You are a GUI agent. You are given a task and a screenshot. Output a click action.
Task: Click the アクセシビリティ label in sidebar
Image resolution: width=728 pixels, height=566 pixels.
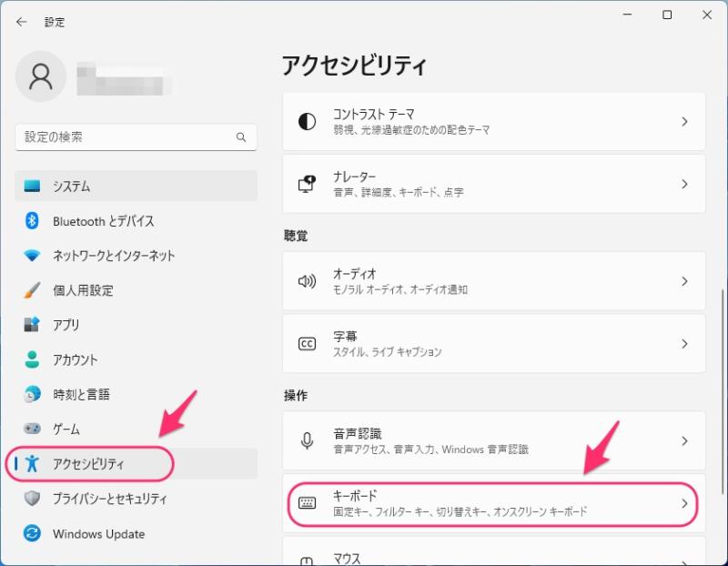(88, 463)
